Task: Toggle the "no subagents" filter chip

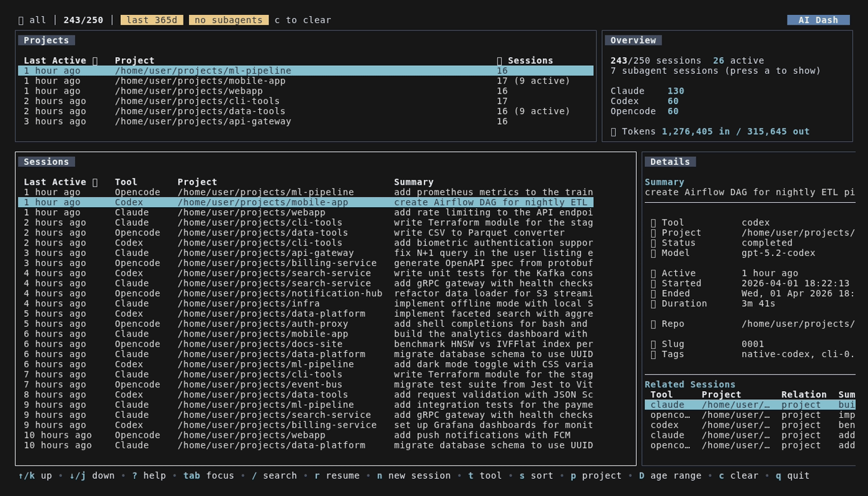Action: tap(229, 20)
